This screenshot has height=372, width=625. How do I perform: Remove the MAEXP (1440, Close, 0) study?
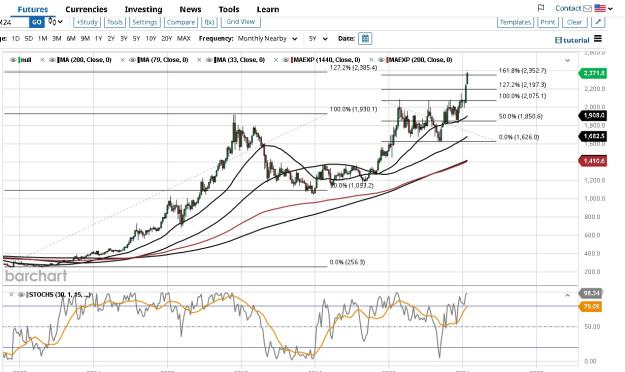click(276, 60)
